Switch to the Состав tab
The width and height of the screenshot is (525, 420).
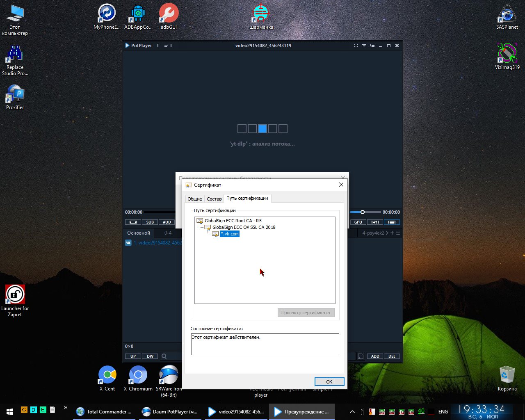(x=214, y=199)
